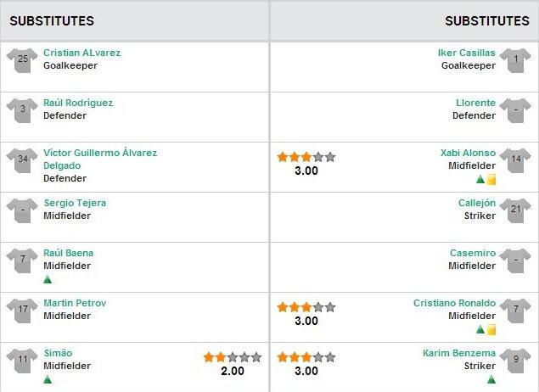The width and height of the screenshot is (539, 392).
Task: Click the number 34 jersey icon
Action: click(x=22, y=161)
